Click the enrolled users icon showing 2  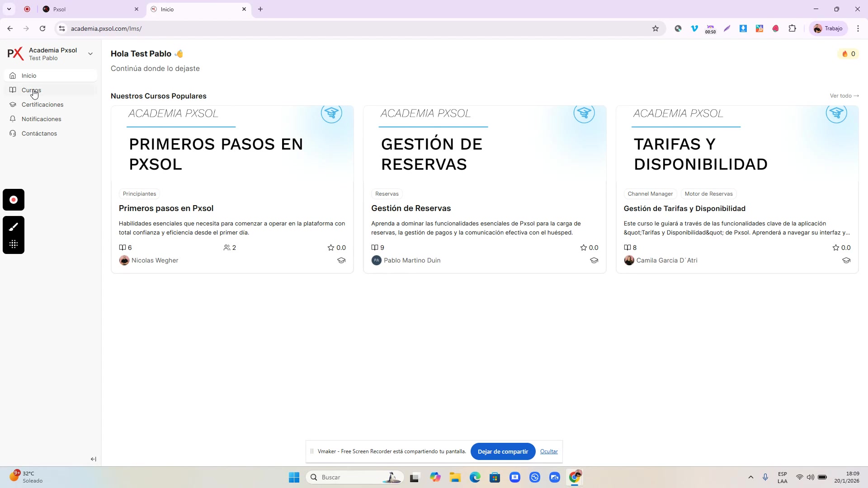[227, 248]
